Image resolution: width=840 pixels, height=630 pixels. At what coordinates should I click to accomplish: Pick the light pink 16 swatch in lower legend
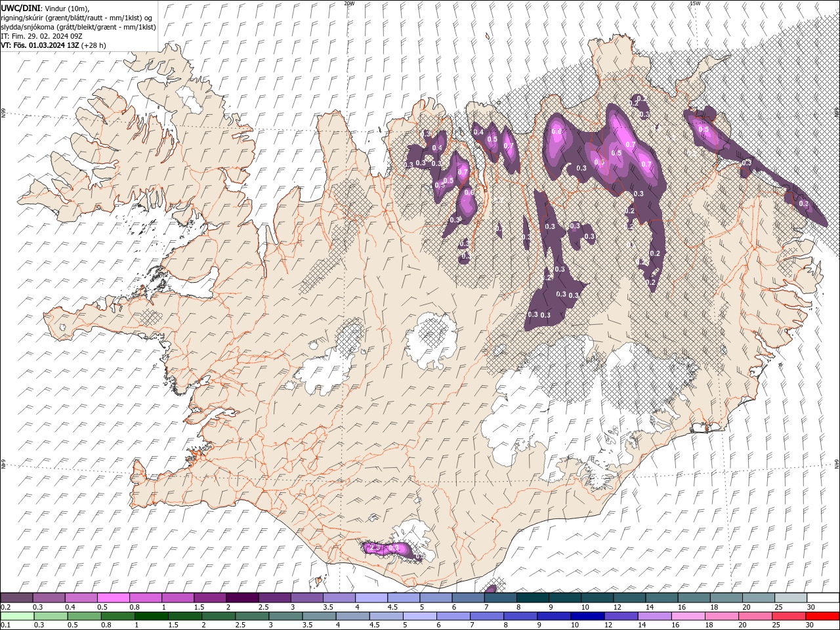coord(688,616)
